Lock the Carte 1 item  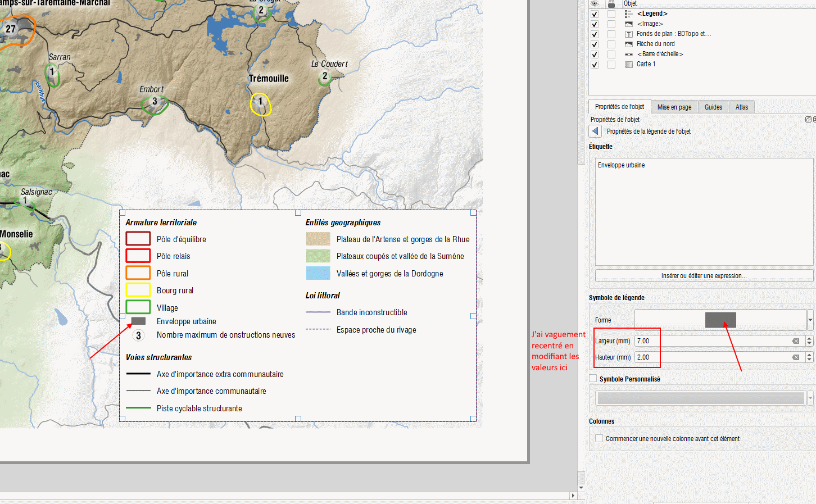coord(611,65)
